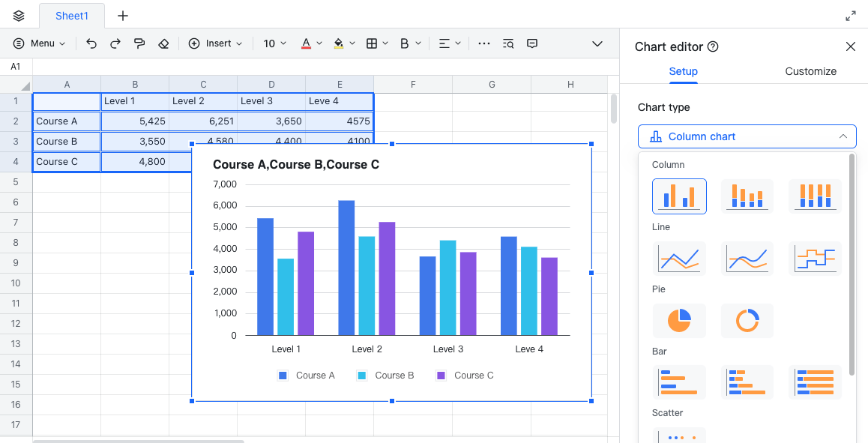Click the redo arrow icon
The height and width of the screenshot is (443, 868).
pos(115,43)
